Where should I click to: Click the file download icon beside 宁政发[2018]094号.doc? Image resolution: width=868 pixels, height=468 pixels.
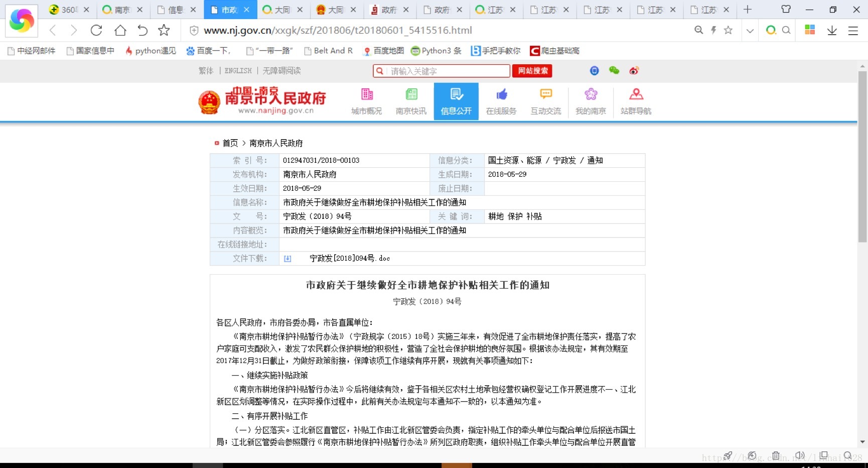coord(287,259)
